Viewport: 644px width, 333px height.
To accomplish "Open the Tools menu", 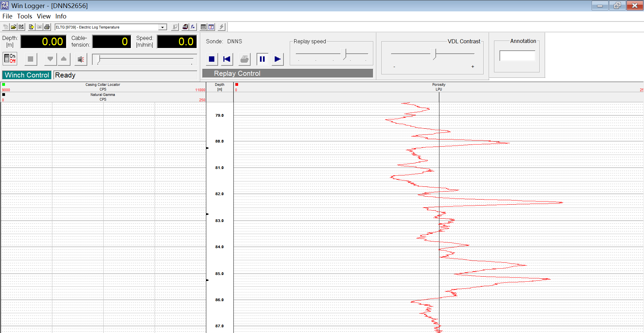I will coord(24,16).
